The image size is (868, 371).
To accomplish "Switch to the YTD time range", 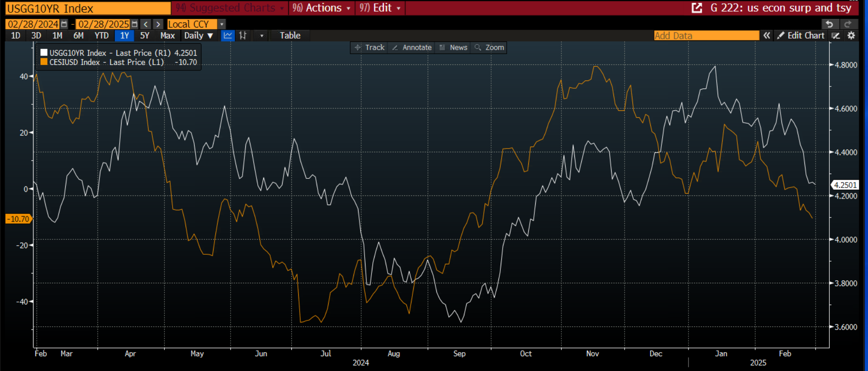I will pos(101,35).
